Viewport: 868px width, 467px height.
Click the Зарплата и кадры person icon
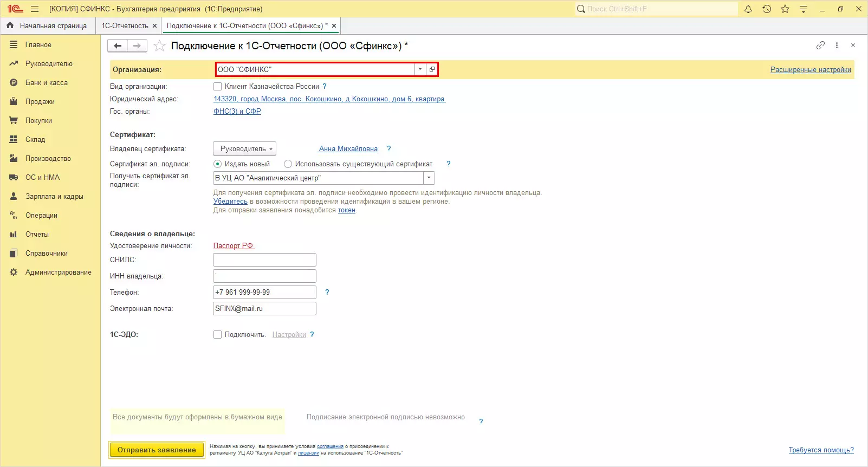pos(14,196)
